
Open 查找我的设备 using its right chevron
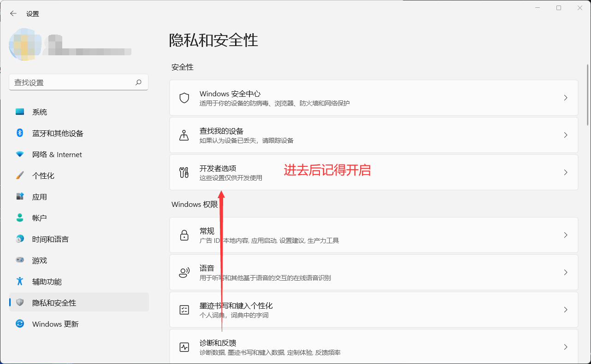566,135
